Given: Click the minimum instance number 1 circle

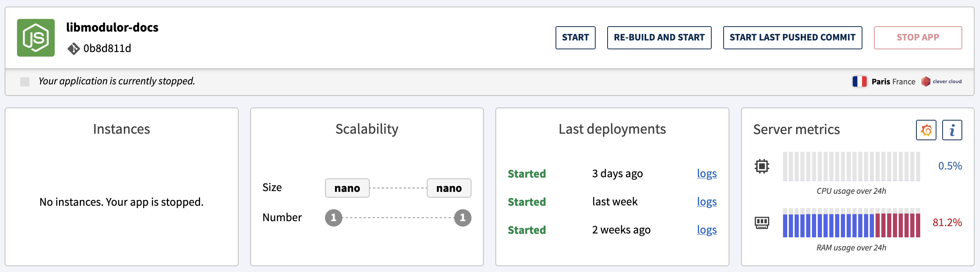Looking at the screenshot, I should (333, 218).
